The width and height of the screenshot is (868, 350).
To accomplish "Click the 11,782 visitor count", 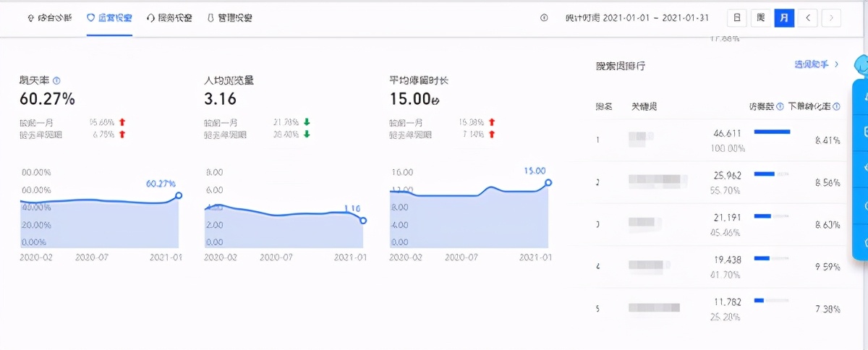I will (x=729, y=301).
